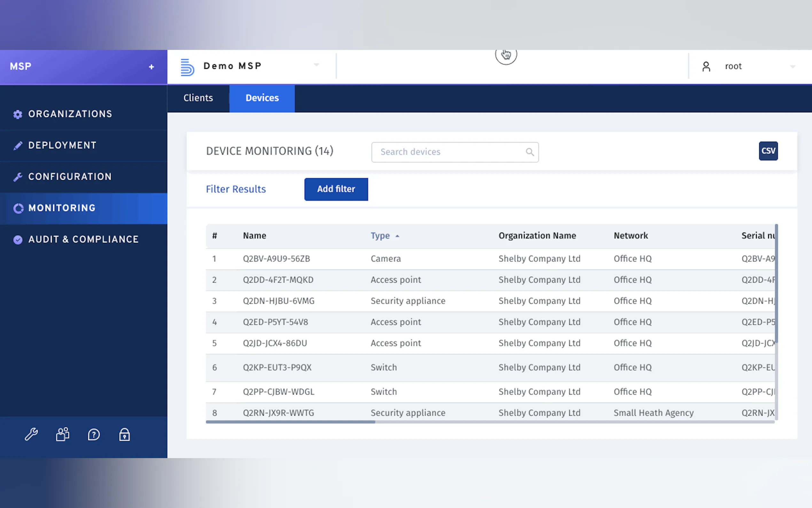Open the users group icon at sidebar bottom
Screen dimensions: 812x508
(x=62, y=434)
